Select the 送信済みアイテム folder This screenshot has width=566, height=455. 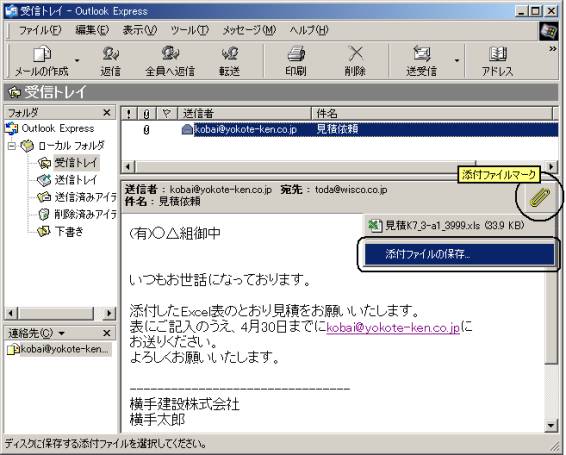(x=86, y=197)
